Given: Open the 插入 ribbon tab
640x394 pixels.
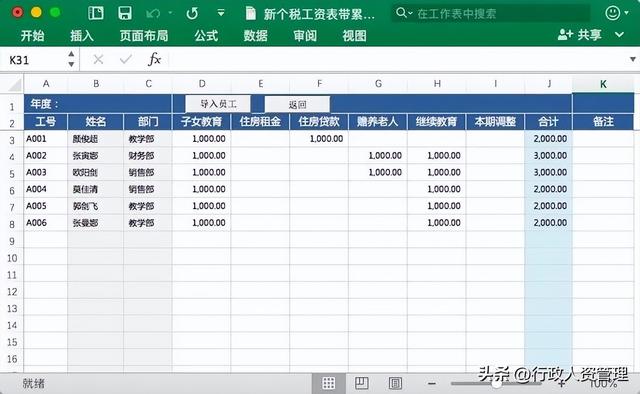Looking at the screenshot, I should (82, 36).
